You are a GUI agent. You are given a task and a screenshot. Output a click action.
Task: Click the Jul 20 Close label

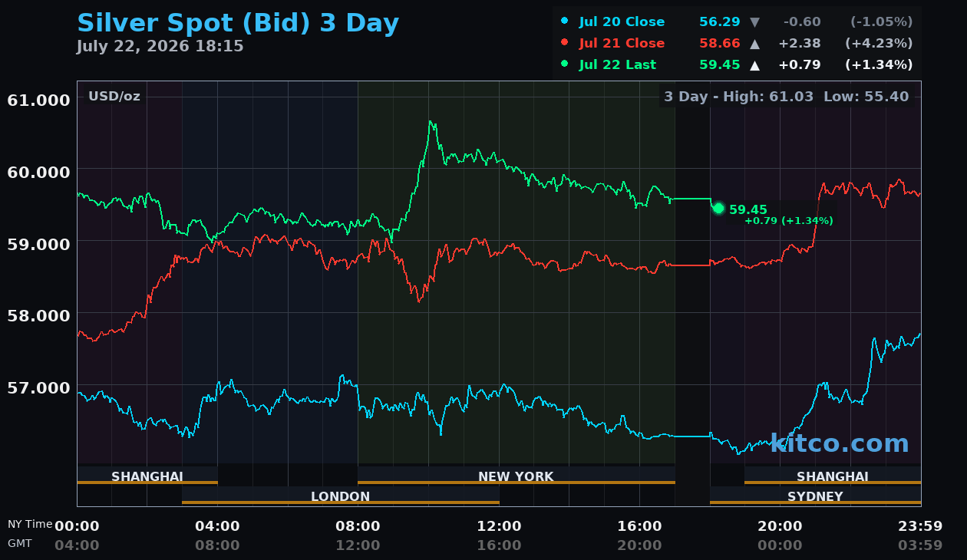622,22
